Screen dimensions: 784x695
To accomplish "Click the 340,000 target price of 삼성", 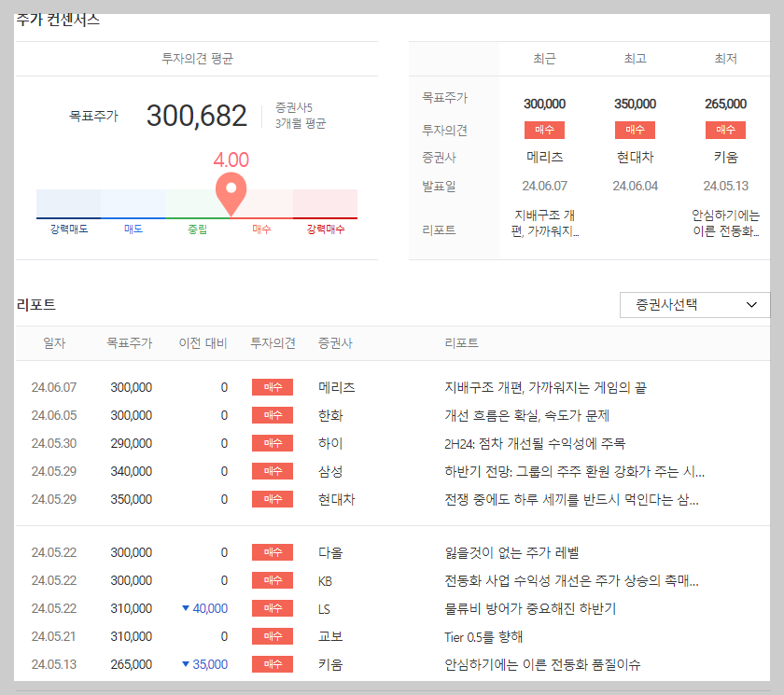I will pos(131,471).
